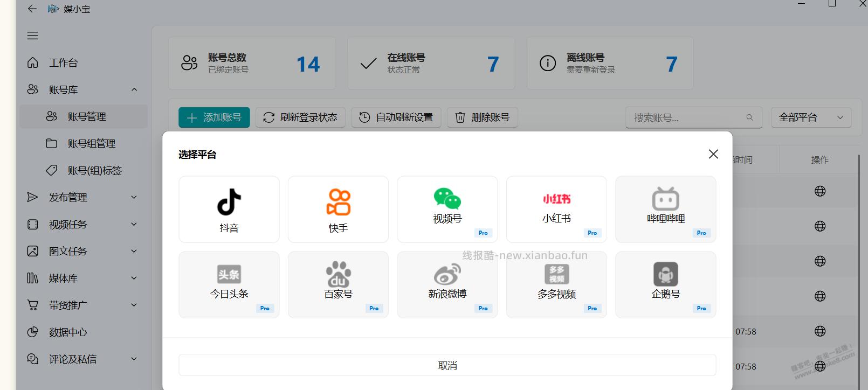This screenshot has width=868, height=390.
Task: Click the 带货推广 cart icon
Action: [33, 305]
